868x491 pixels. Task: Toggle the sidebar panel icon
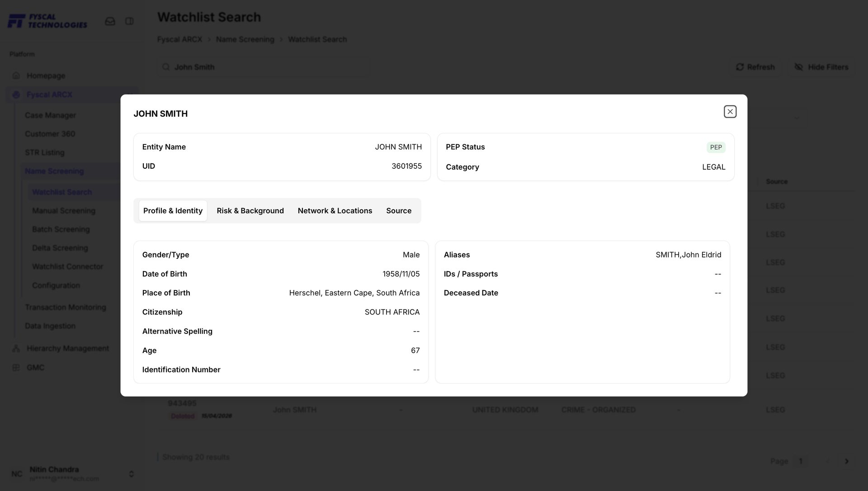pos(129,21)
